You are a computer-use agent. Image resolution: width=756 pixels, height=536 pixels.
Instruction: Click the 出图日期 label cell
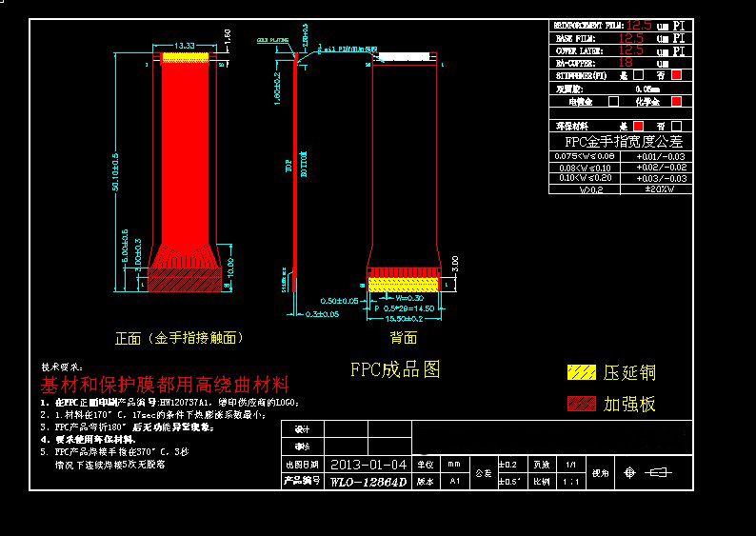(302, 465)
